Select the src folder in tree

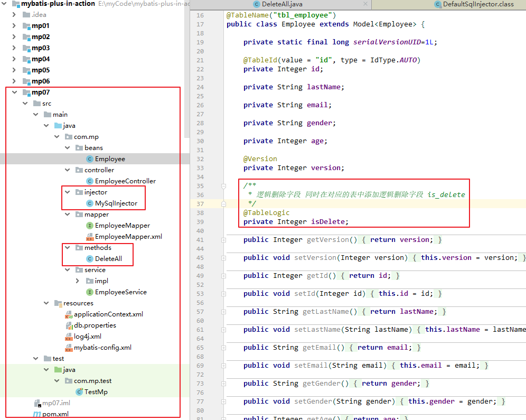point(46,104)
